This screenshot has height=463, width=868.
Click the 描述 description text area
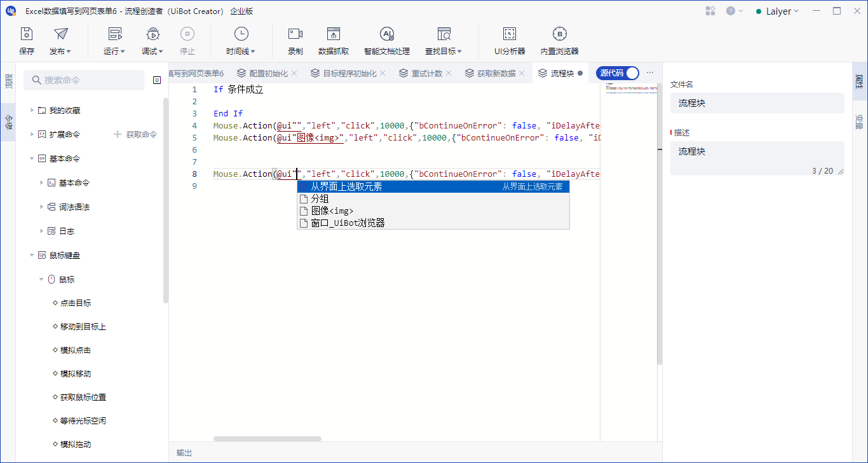coord(757,158)
